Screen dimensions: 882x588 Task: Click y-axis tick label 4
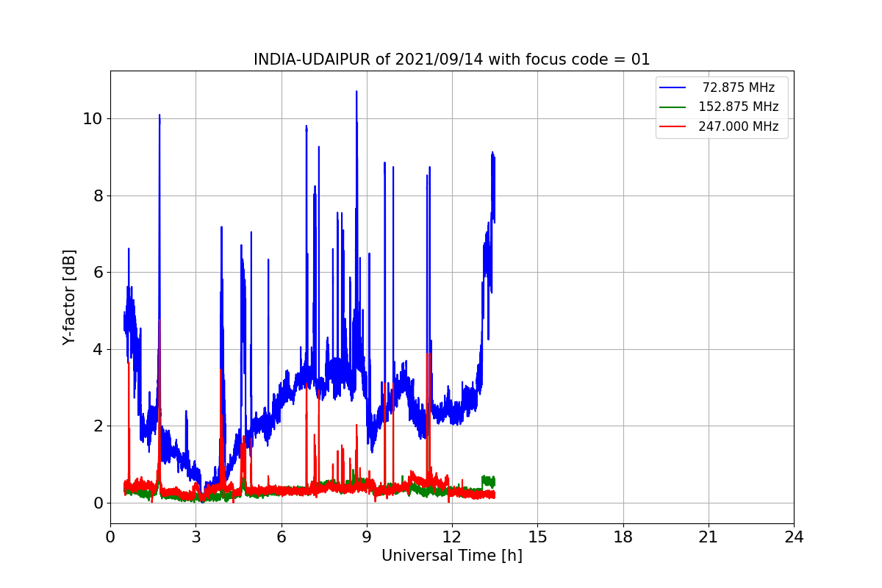(98, 349)
